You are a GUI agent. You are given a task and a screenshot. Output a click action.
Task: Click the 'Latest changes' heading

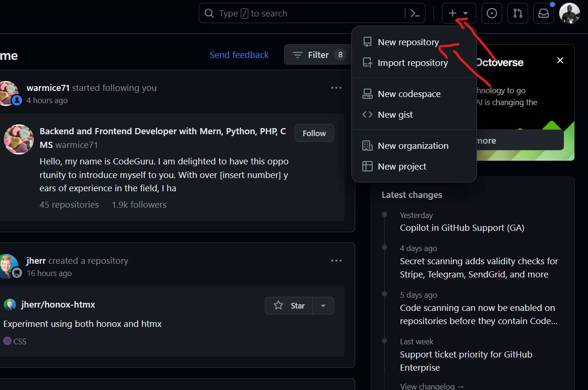click(412, 195)
